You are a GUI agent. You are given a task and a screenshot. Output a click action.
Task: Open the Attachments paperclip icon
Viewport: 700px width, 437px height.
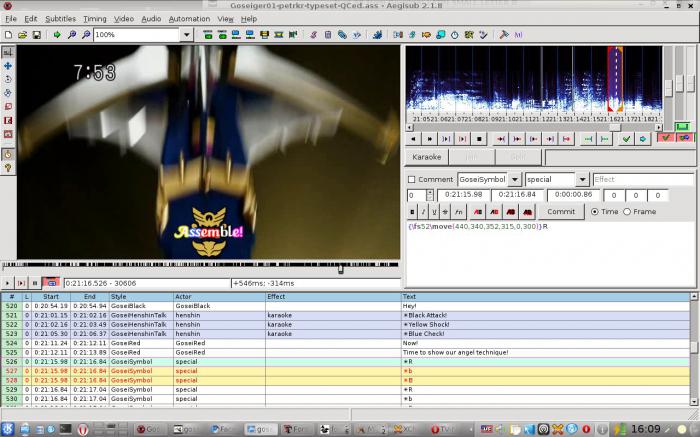[342, 34]
